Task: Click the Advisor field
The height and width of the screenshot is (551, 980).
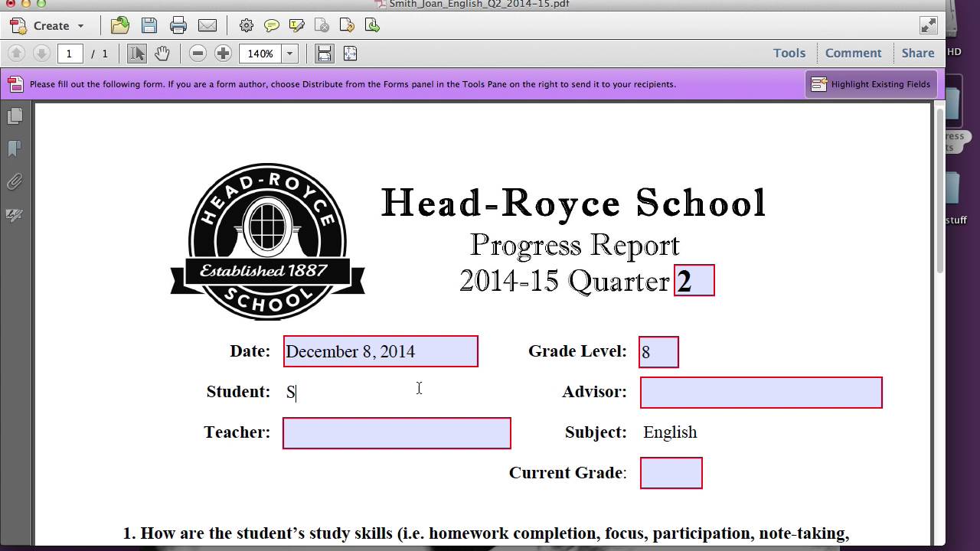Action: [761, 393]
